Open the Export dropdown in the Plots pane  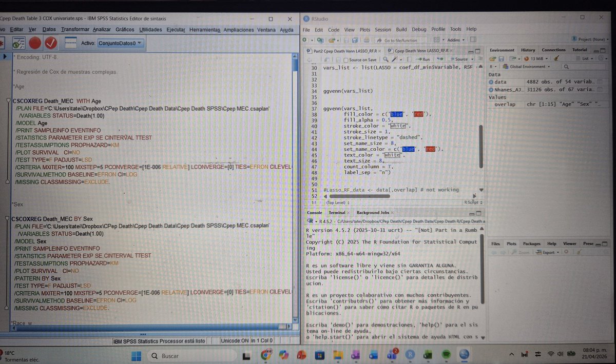coord(547,252)
